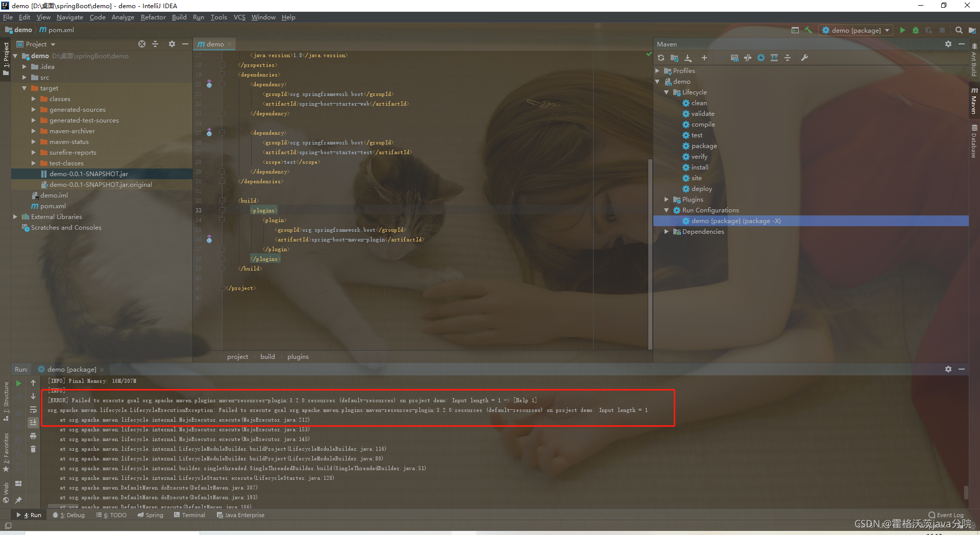Pin the Run tab
The image size is (980, 535).
click(x=19, y=500)
